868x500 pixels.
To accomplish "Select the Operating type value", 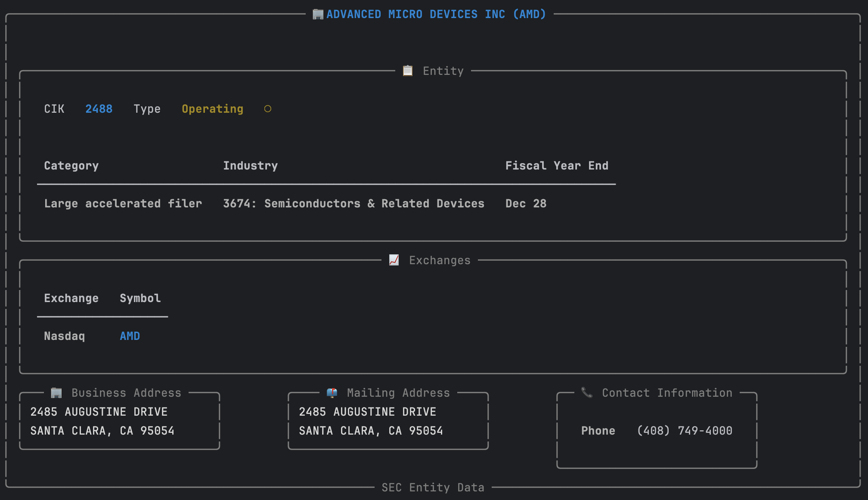I will coord(212,109).
